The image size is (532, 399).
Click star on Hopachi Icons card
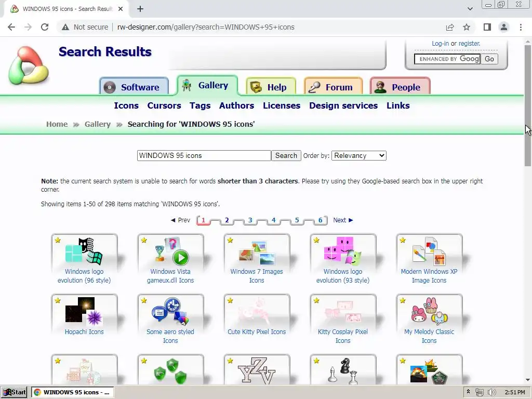click(x=58, y=301)
